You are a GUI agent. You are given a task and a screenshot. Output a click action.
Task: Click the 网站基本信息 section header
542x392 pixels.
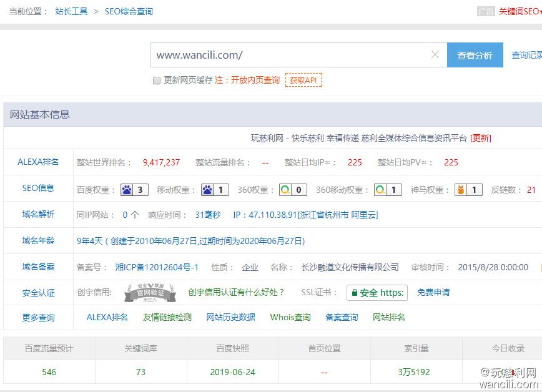[40, 114]
